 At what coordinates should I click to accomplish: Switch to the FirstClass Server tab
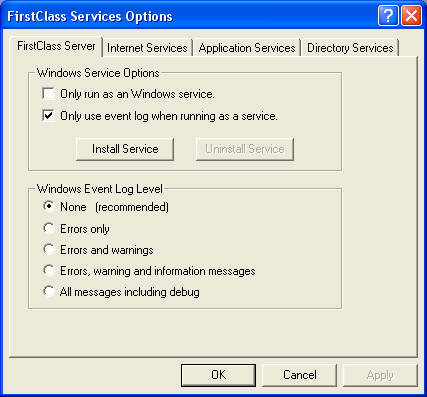click(x=56, y=46)
